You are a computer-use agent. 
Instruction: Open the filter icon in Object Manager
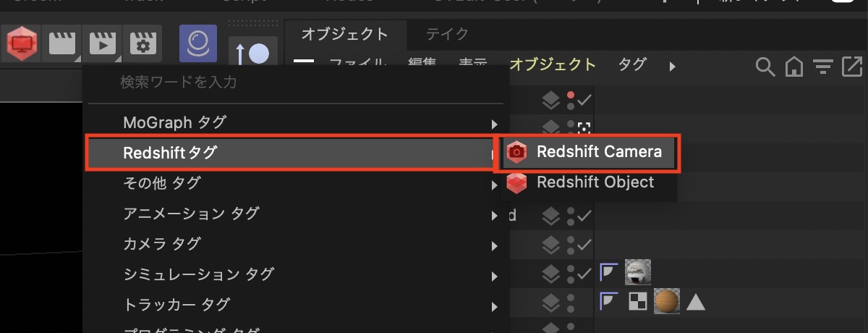click(x=822, y=67)
